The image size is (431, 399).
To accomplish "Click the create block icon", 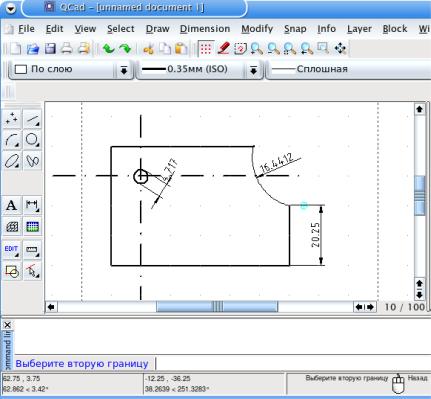I will pyautogui.click(x=12, y=271).
